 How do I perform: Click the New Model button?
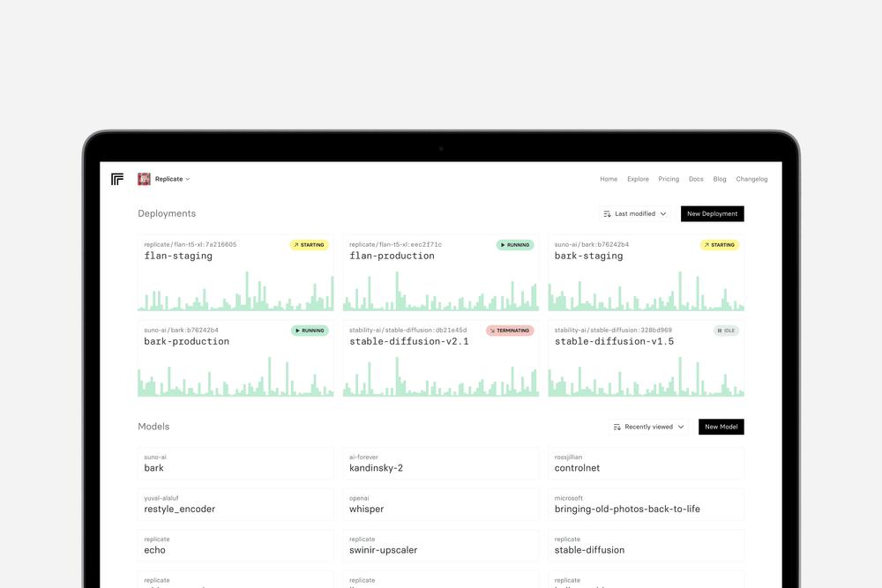721,427
